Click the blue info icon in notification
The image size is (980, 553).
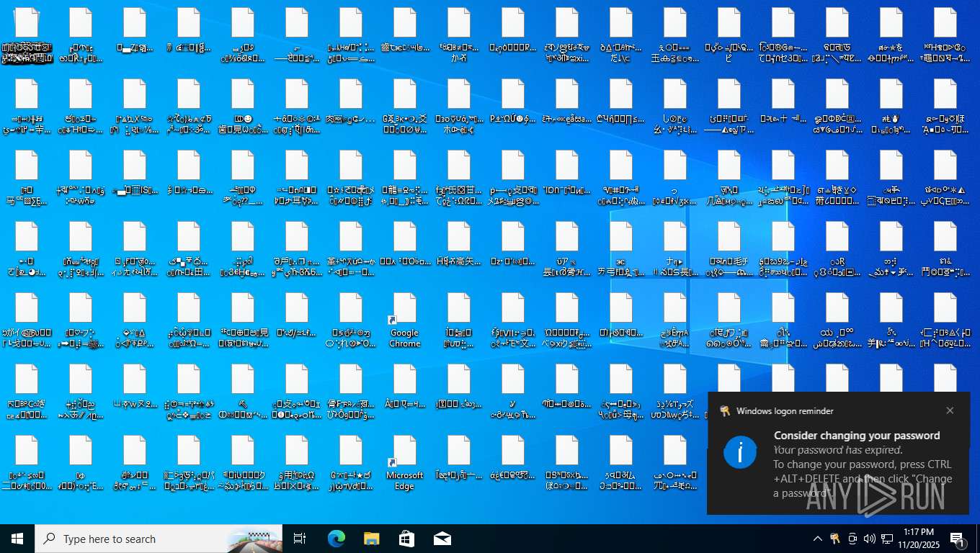pyautogui.click(x=740, y=452)
